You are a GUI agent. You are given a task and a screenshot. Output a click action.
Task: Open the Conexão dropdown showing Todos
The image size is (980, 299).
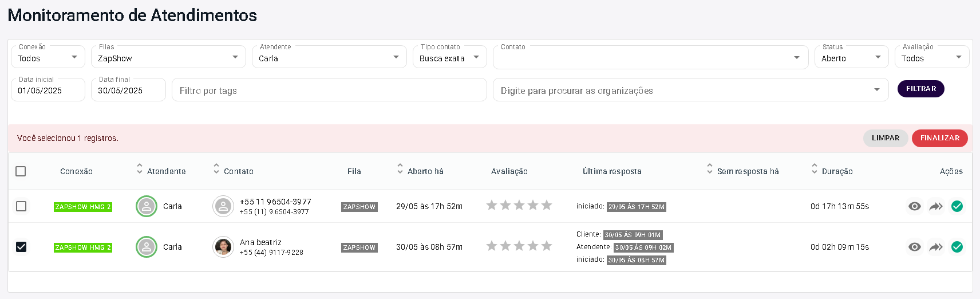pyautogui.click(x=48, y=58)
